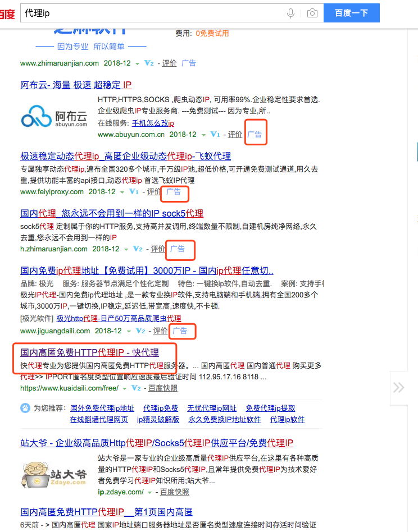Expand dropdown arrow next to www.zhimaruanjian.com

pos(137,64)
